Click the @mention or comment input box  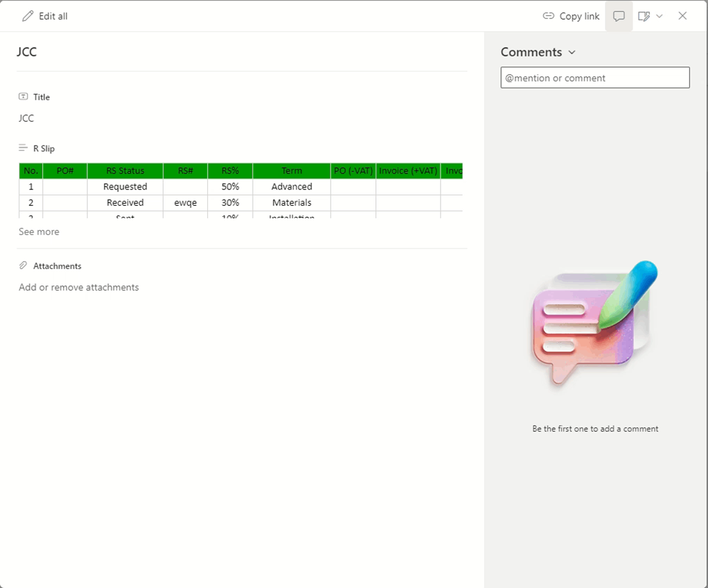595,77
